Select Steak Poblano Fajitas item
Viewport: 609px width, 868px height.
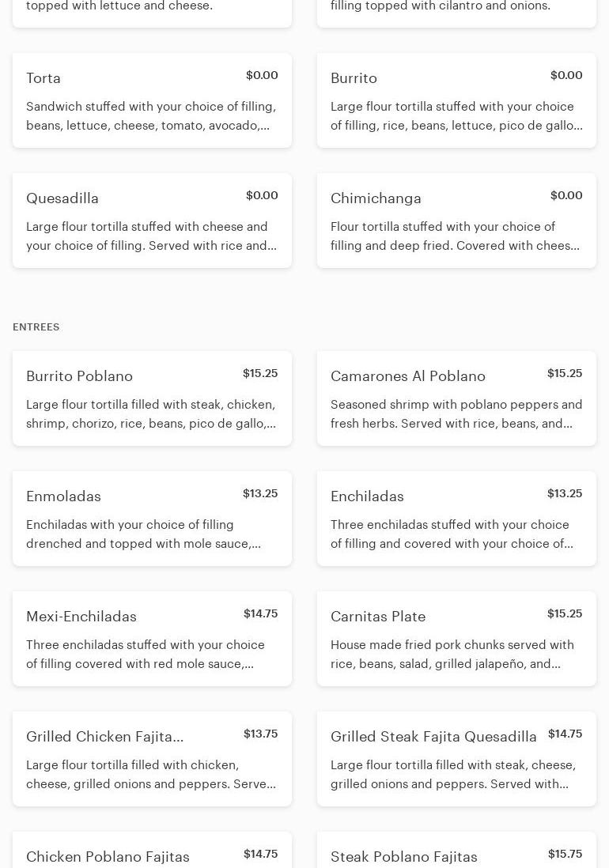[456, 850]
